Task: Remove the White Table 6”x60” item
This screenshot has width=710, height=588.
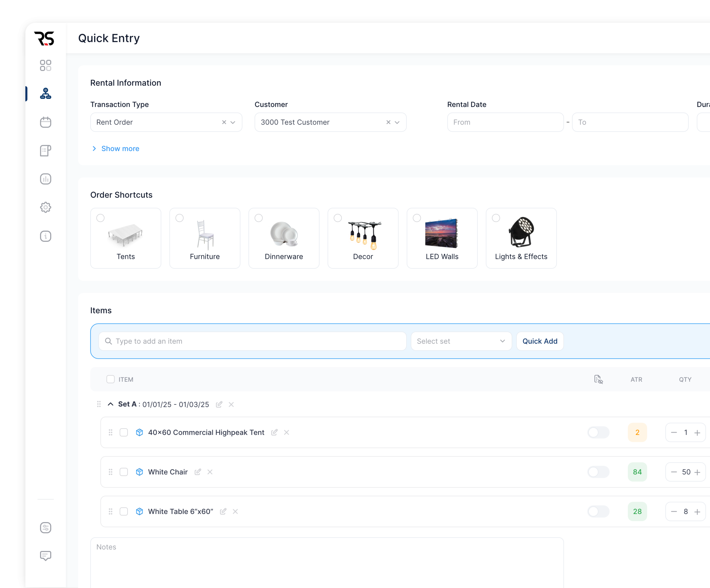Action: tap(235, 511)
